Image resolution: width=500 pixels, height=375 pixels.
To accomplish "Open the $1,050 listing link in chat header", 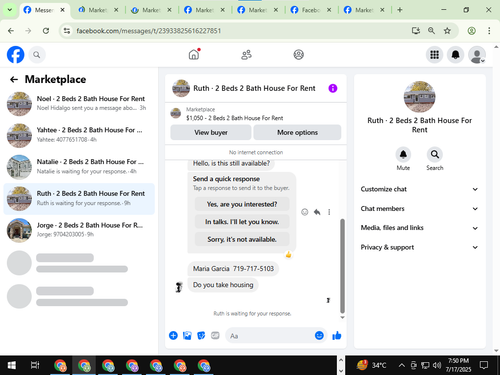I will coord(234,118).
